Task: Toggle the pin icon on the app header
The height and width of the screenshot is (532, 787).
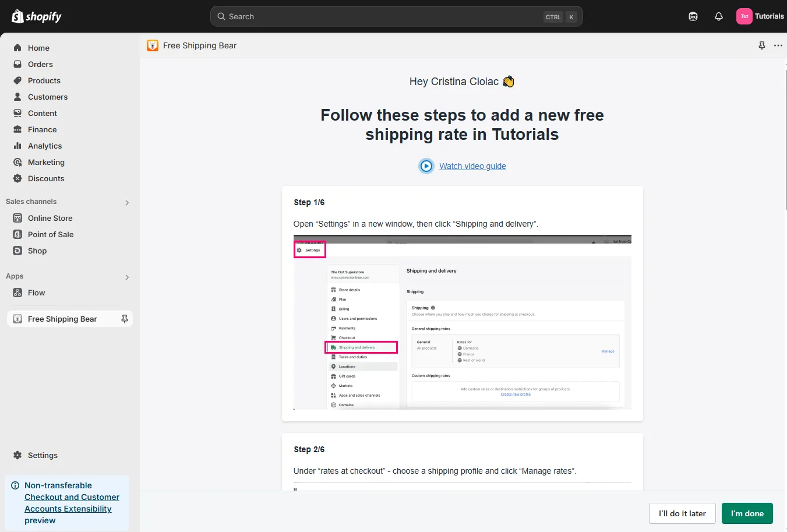Action: pyautogui.click(x=761, y=45)
